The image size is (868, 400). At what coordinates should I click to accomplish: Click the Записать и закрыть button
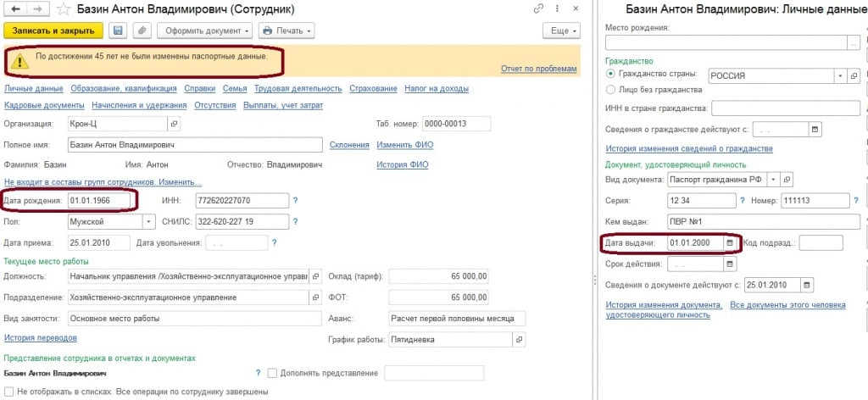[x=53, y=31]
